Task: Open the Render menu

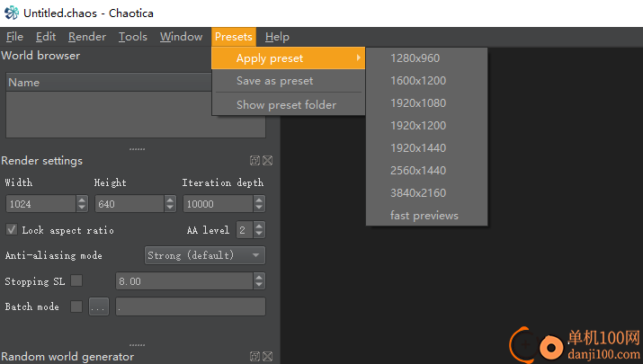Action: pos(87,37)
